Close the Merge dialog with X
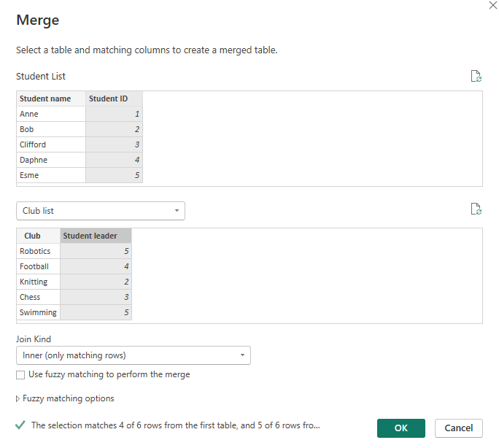The width and height of the screenshot is (499, 448). [x=491, y=5]
